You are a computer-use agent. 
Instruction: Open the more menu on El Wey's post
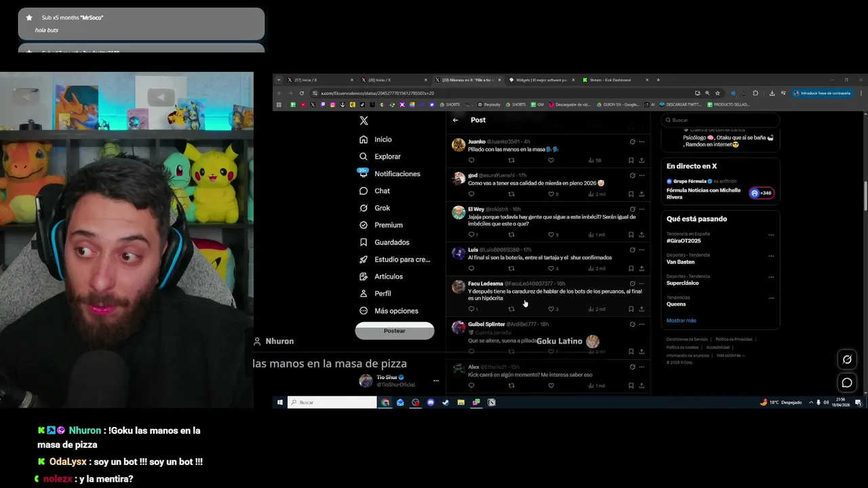point(642,209)
